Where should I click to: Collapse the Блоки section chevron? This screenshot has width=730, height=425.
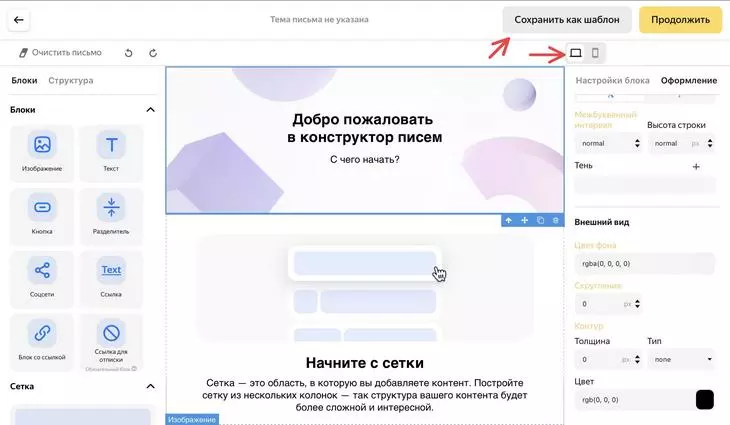(150, 110)
